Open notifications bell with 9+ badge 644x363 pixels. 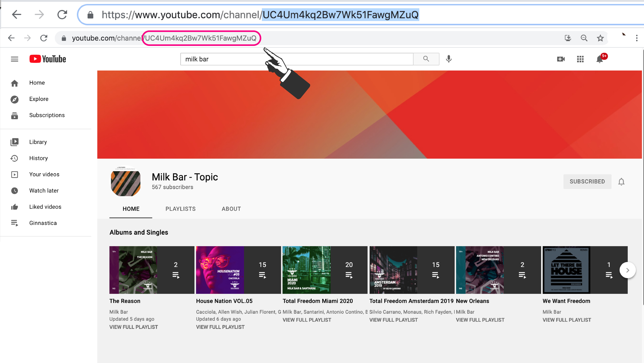pyautogui.click(x=600, y=59)
